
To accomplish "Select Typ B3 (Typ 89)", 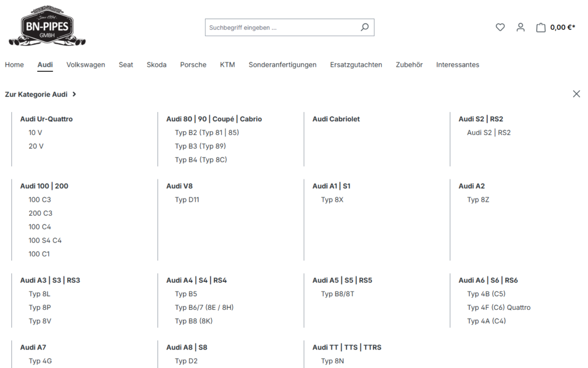I will pos(200,146).
